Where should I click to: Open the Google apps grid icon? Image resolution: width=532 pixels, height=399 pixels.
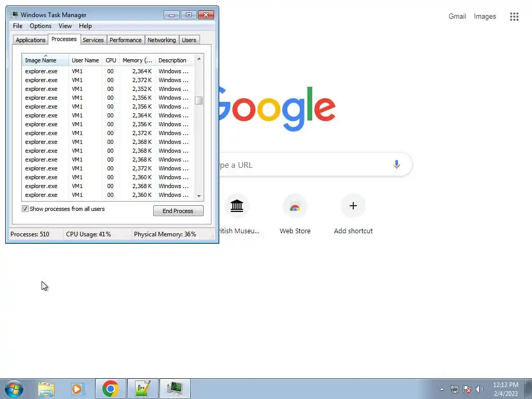[x=514, y=16]
